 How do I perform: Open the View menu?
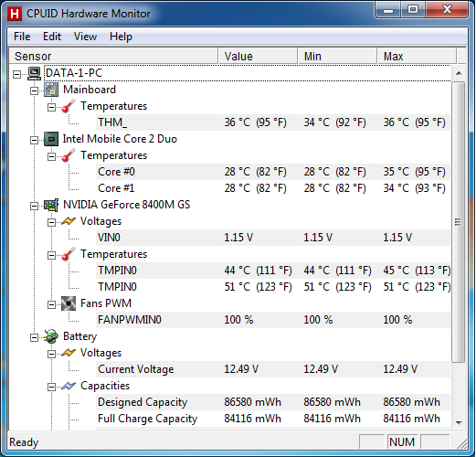click(85, 37)
